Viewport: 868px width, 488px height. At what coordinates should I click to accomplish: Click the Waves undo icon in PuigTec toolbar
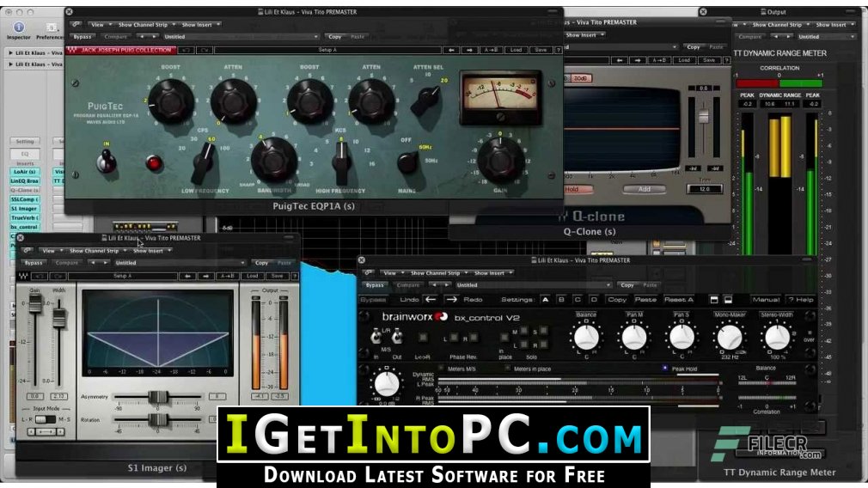point(186,50)
